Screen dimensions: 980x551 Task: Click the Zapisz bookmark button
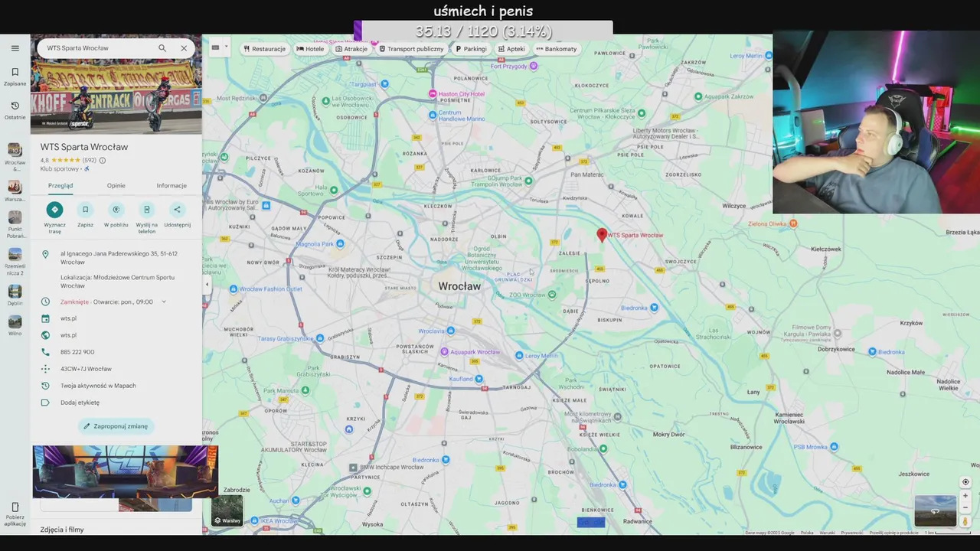[x=85, y=210]
